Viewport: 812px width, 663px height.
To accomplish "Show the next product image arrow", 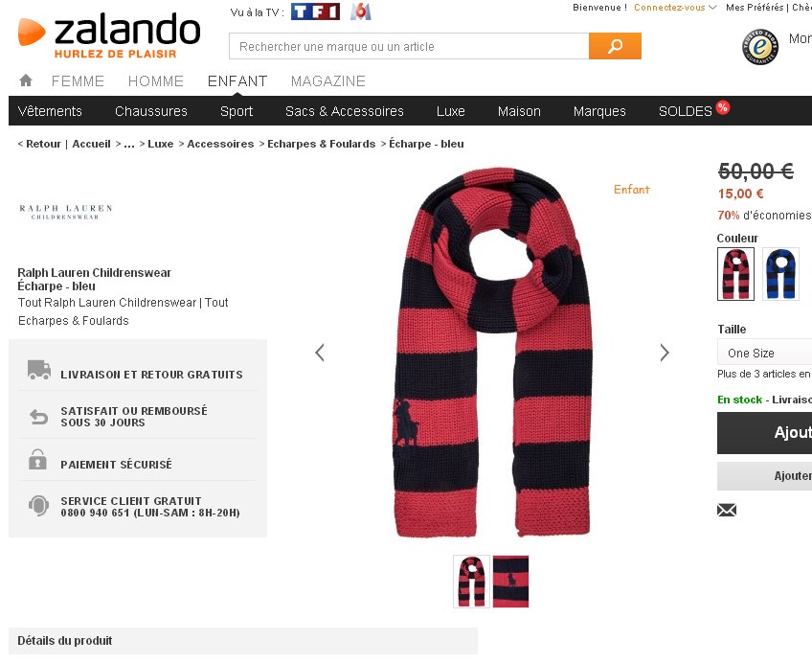I will pyautogui.click(x=665, y=353).
